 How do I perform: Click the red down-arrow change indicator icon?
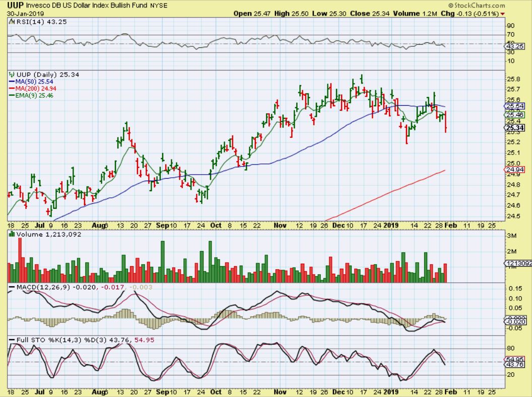click(502, 14)
